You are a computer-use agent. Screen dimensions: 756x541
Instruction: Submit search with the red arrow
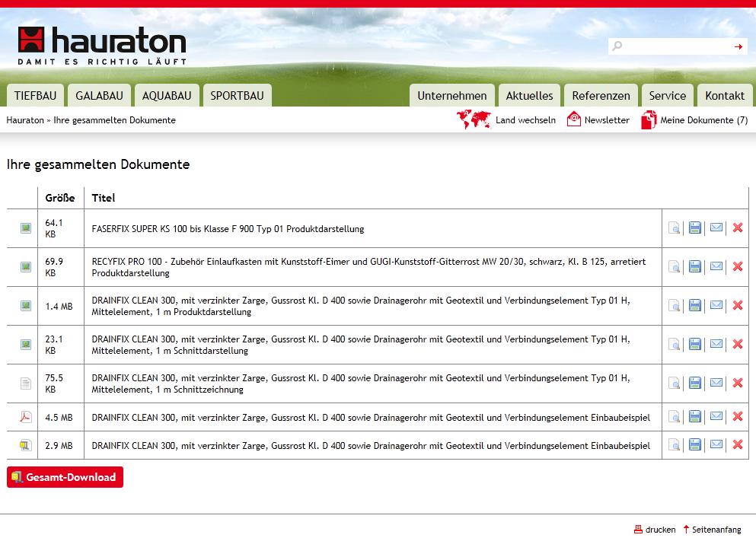click(x=738, y=47)
